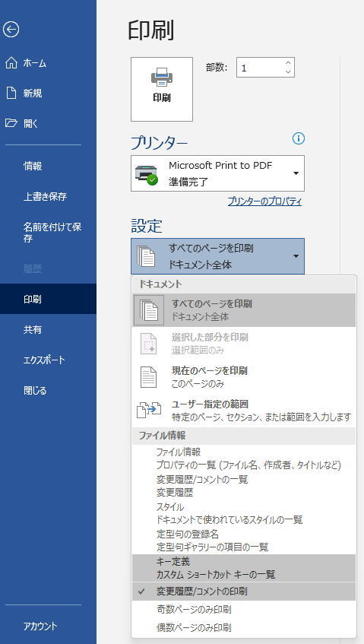364x644 pixels.
Task: Click the New document page icon
Action: [11, 94]
